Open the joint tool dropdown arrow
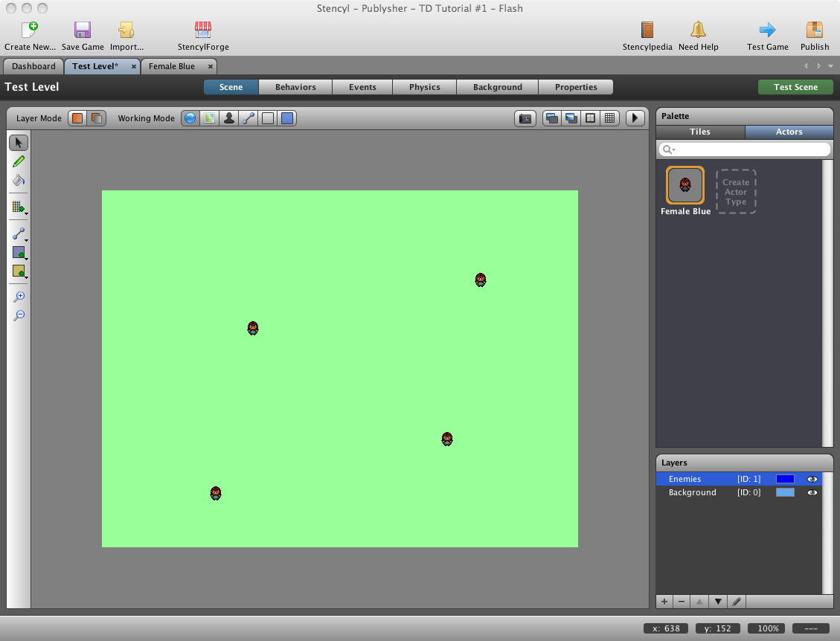 click(x=26, y=240)
